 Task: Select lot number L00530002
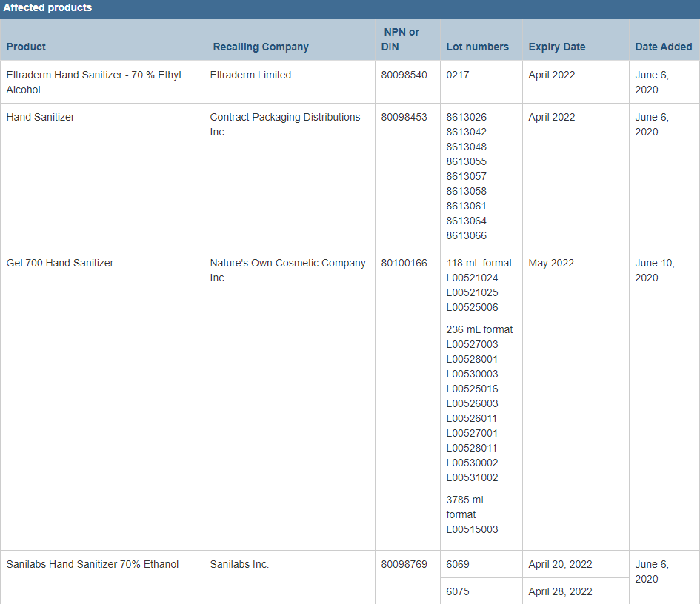472,463
